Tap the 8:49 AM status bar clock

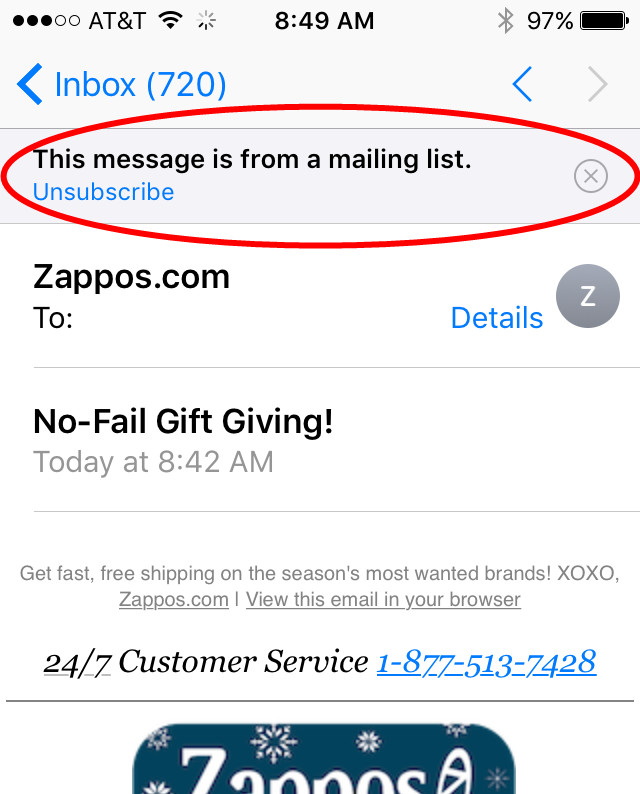[324, 21]
